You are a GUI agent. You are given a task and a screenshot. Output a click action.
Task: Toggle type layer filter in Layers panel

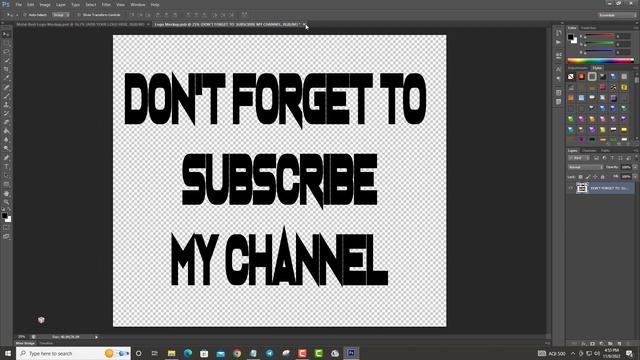coord(612,158)
